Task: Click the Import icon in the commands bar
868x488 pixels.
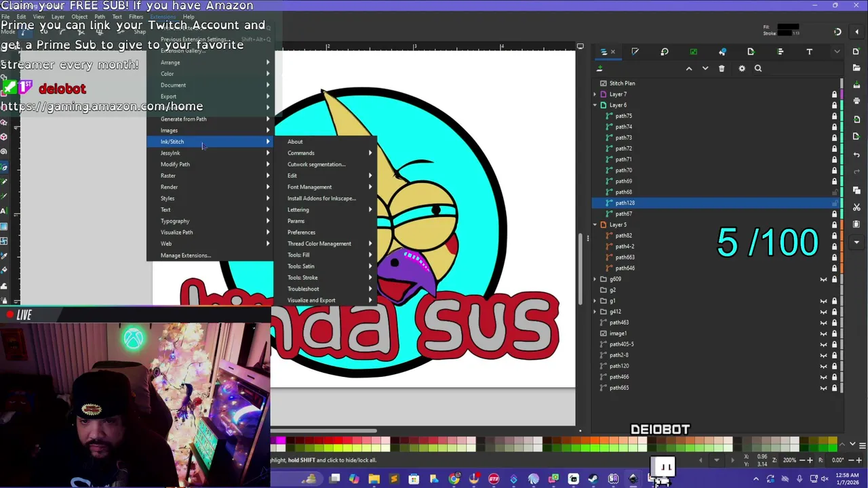Action: [x=856, y=120]
